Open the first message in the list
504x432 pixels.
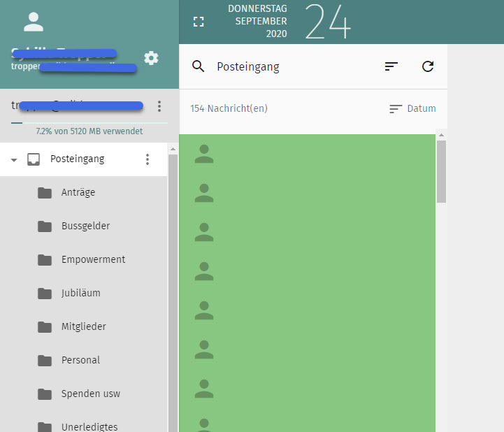click(x=308, y=154)
